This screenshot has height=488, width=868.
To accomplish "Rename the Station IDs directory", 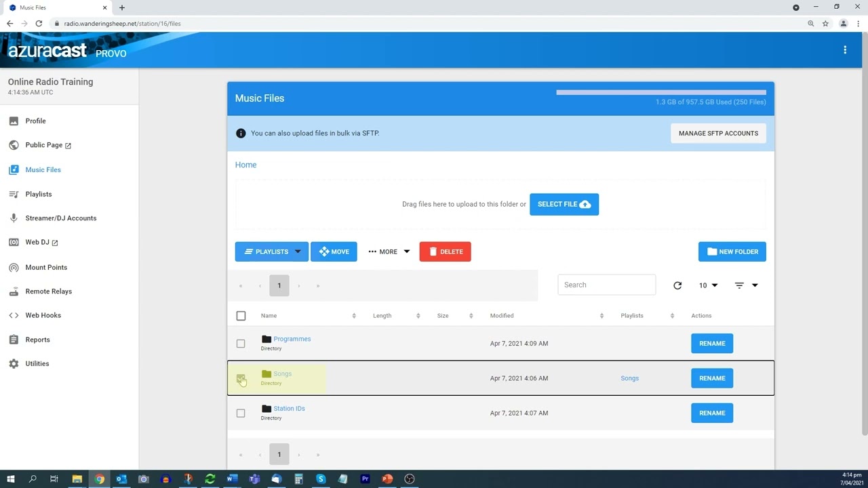I will tap(712, 413).
